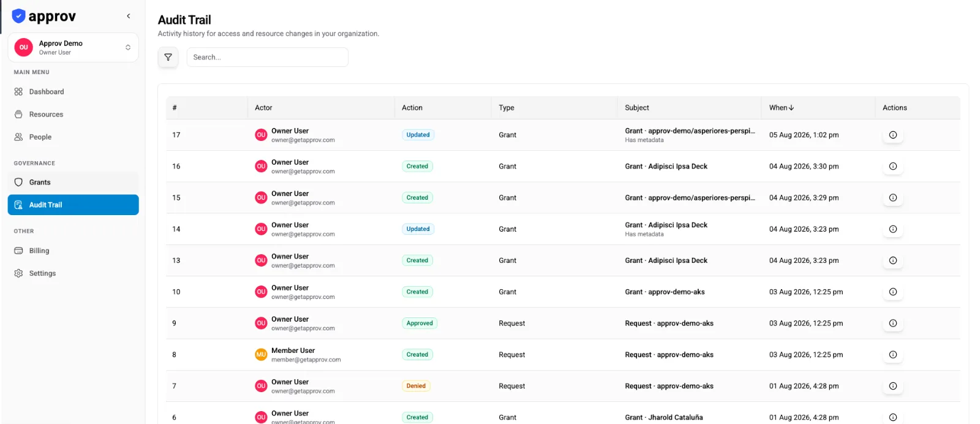
Task: Collapse the sidebar with the chevron arrow
Action: pyautogui.click(x=128, y=16)
